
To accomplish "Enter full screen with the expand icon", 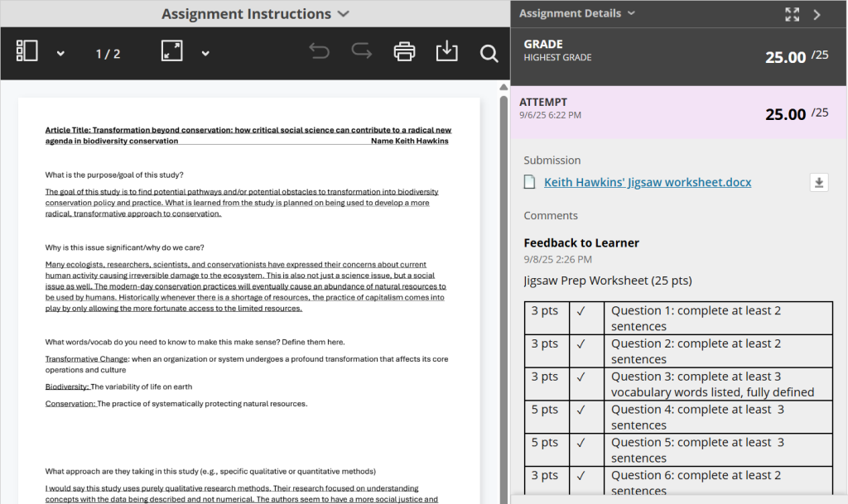I will [793, 14].
